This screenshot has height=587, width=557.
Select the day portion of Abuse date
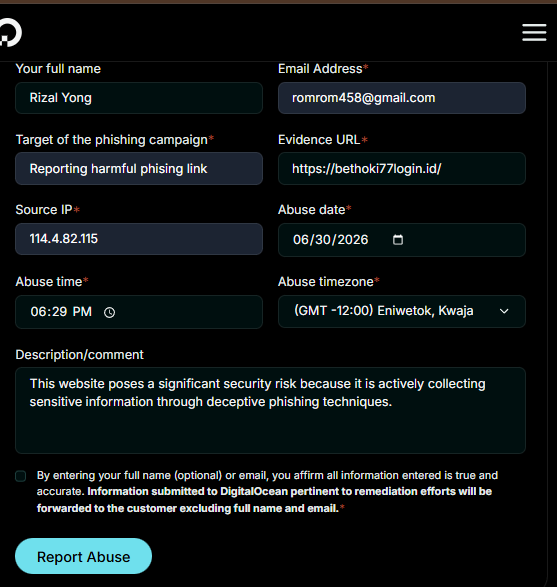(322, 240)
